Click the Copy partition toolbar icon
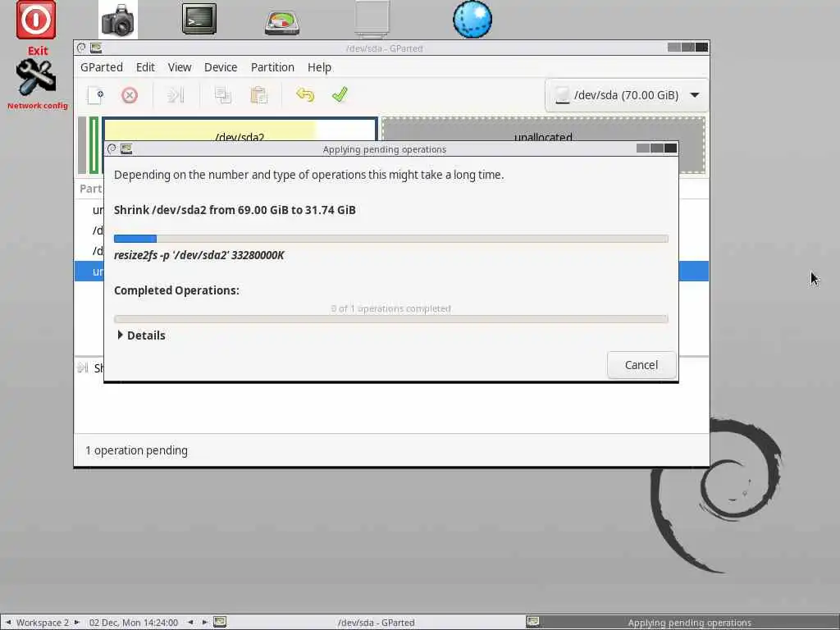Screen dimensions: 840x630 tap(223, 95)
